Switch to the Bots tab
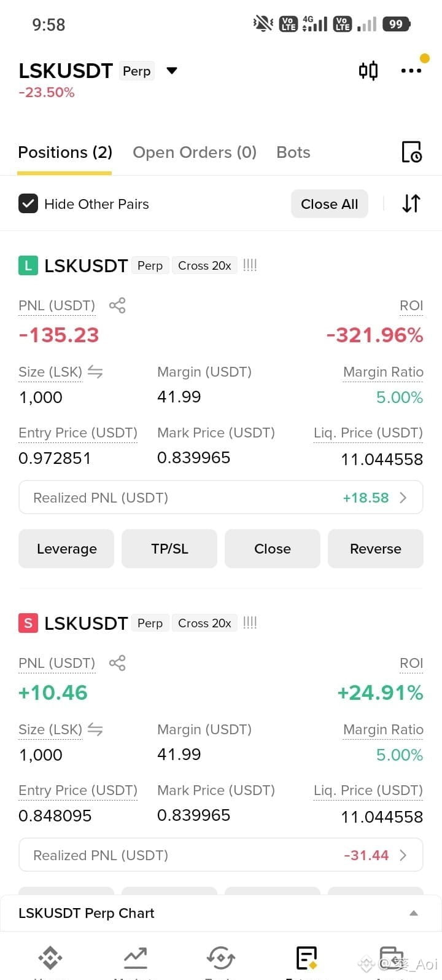The height and width of the screenshot is (980, 442). click(x=293, y=152)
